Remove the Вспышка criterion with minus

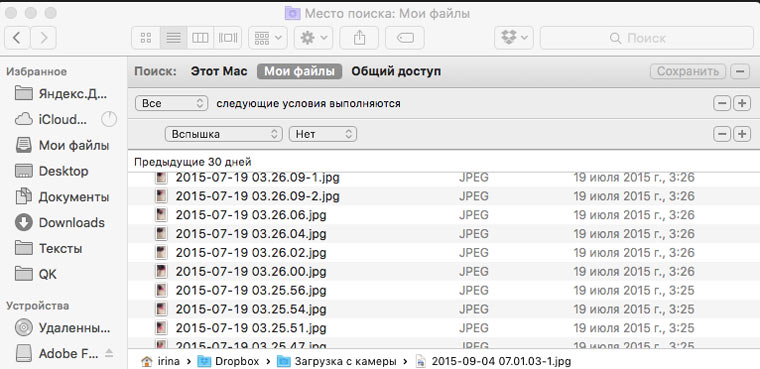pyautogui.click(x=722, y=134)
